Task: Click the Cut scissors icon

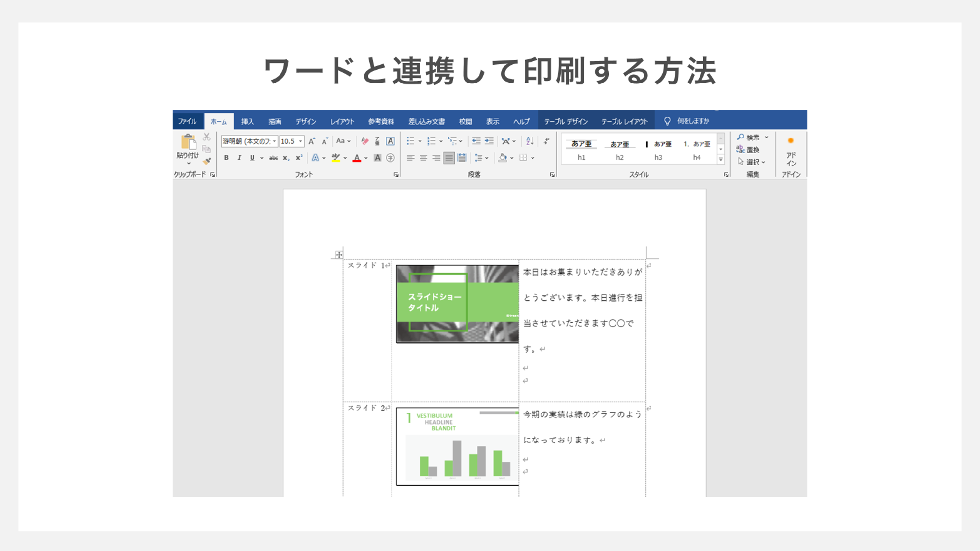Action: click(207, 137)
